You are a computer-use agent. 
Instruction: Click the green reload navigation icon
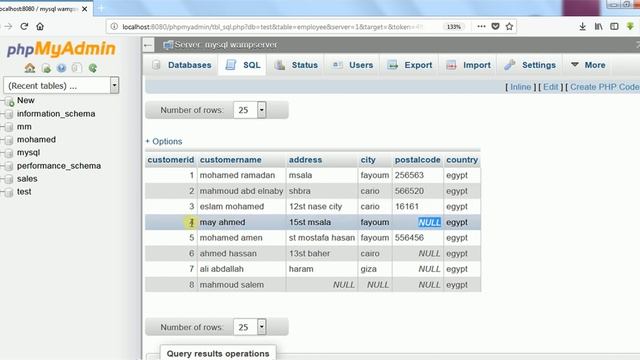point(93,68)
